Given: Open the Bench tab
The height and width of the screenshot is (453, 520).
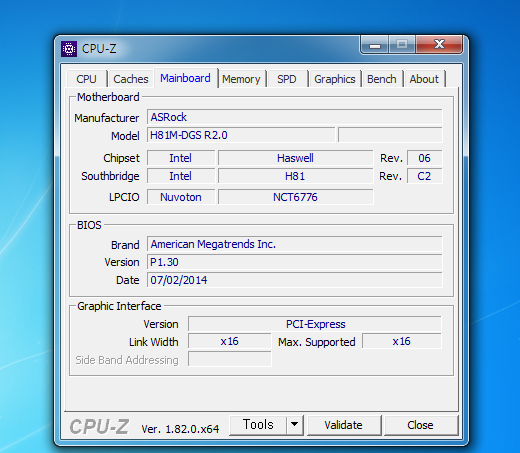Looking at the screenshot, I should [x=382, y=79].
